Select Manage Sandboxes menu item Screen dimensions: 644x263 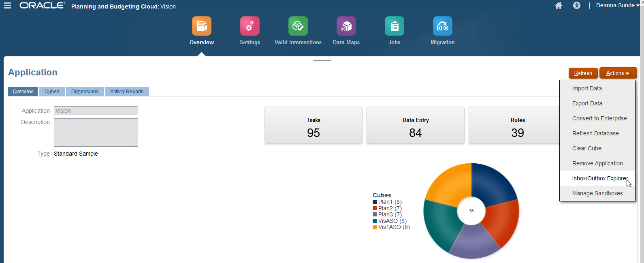tap(597, 193)
